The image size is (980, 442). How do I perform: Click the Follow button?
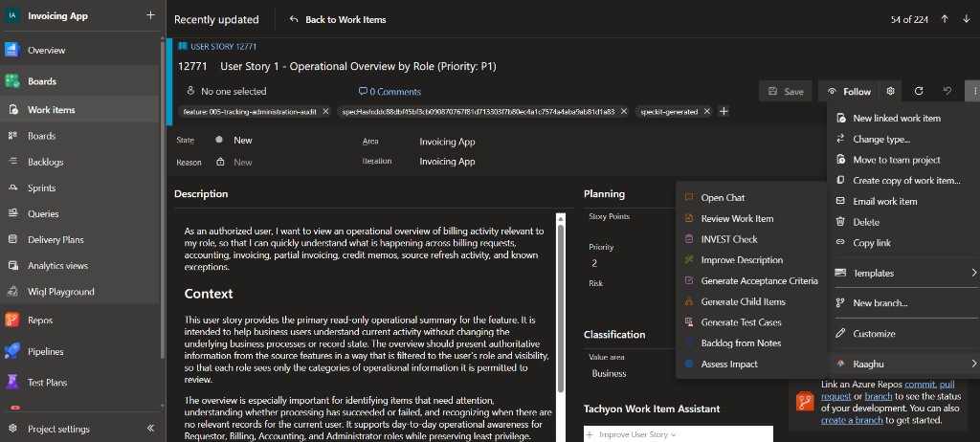tap(849, 91)
